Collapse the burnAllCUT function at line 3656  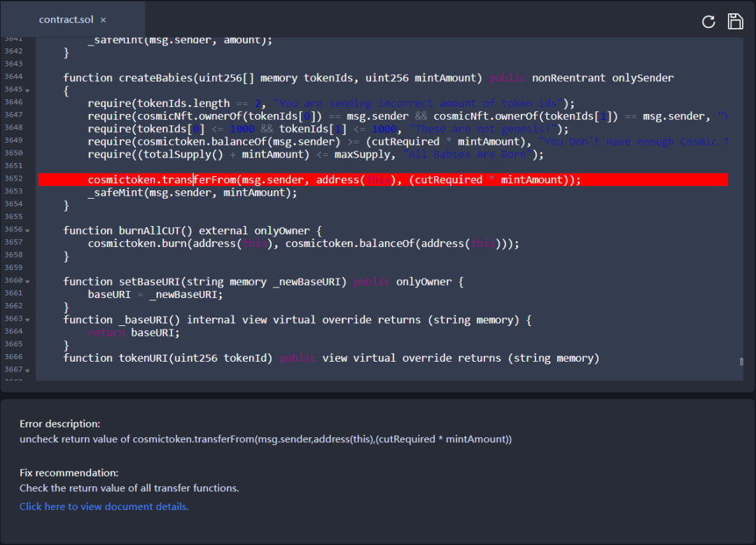point(27,230)
